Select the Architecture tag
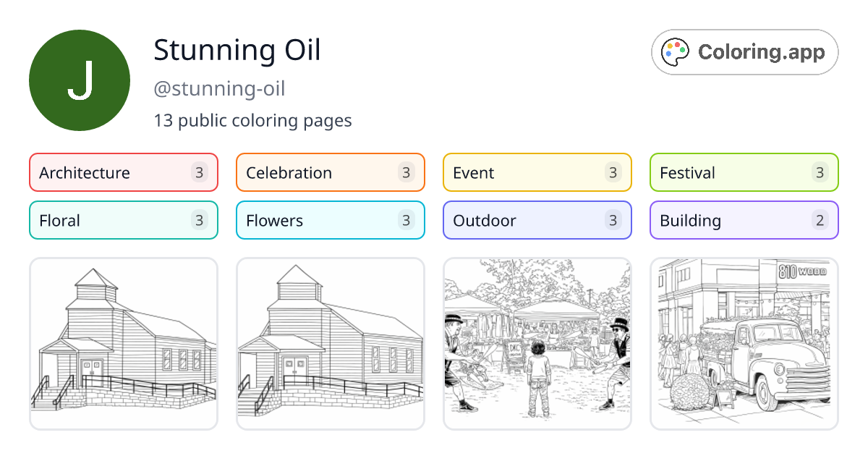The image size is (868, 456). 124,172
